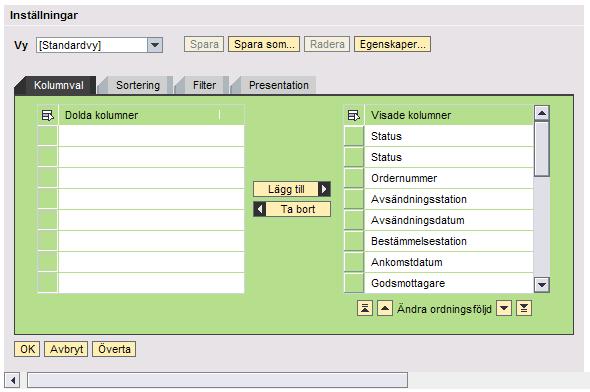Click the vertical scrollbar thumb in Visade kolumner
Viewport: 590px width, 392px height.
point(542,149)
